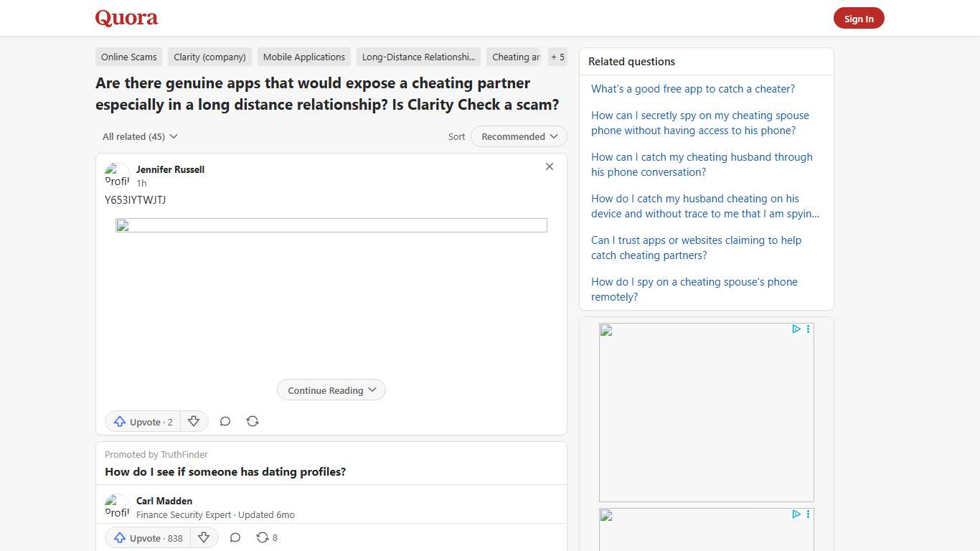Open the AdChoices icon on the first ad
Viewport: 980px width, 551px height.
coord(796,329)
